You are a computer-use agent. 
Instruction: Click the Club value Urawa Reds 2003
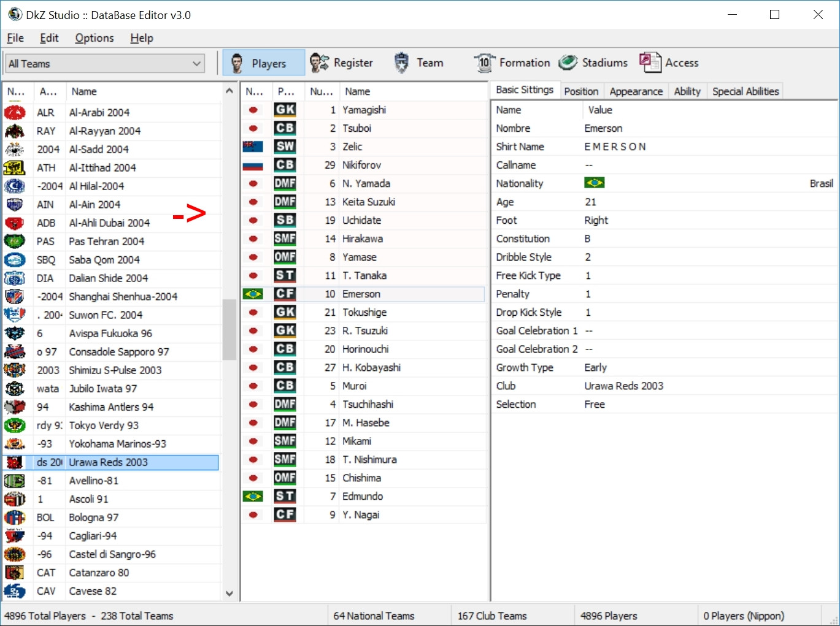click(623, 386)
